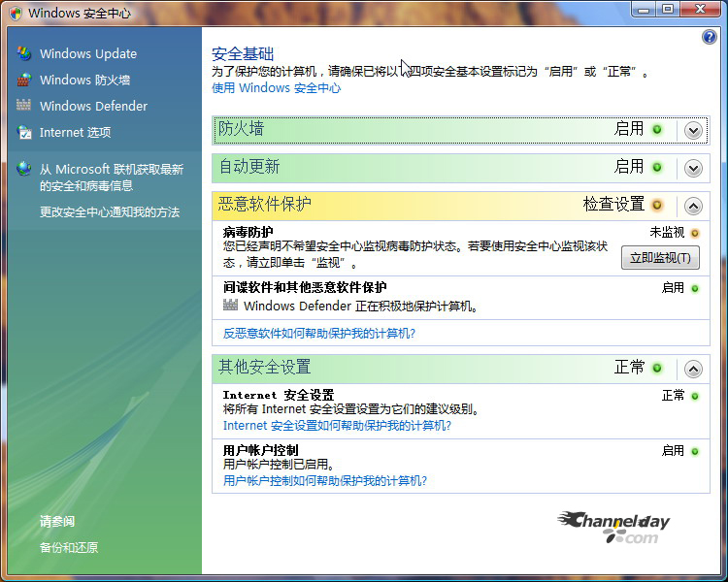
Task: Click 用户帐户控制已启用。 description text
Action: tap(279, 464)
